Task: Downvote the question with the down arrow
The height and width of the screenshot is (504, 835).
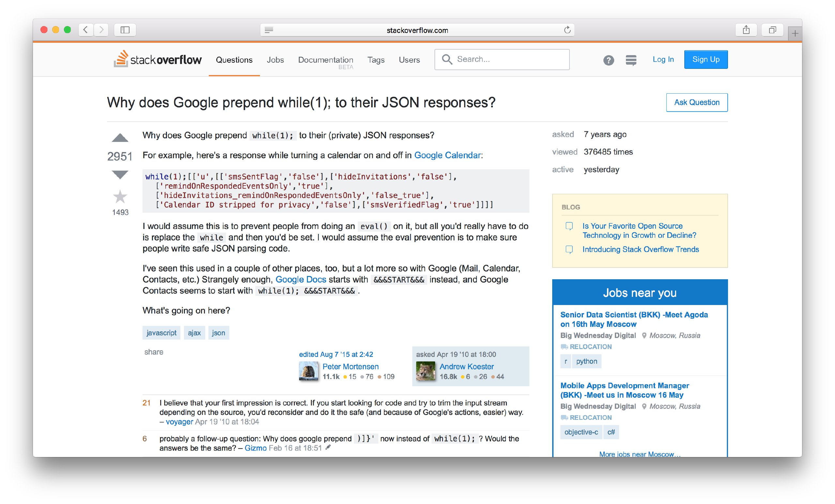Action: click(120, 175)
